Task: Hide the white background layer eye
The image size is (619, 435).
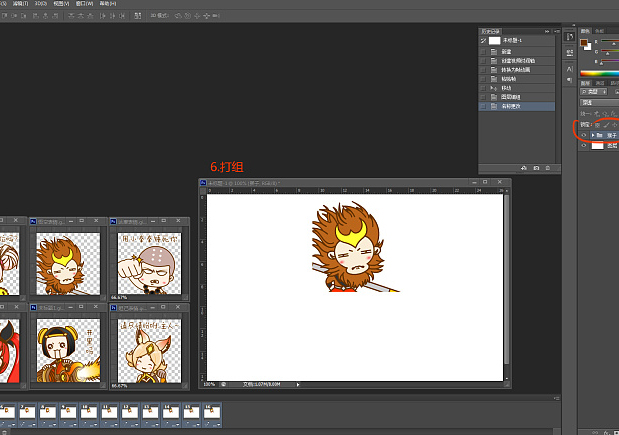Action: coord(584,146)
